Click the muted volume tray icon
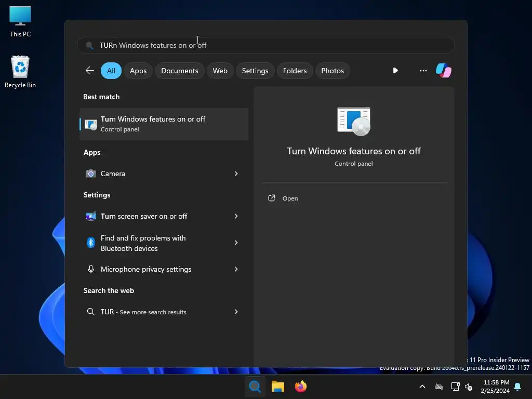The height and width of the screenshot is (399, 532). [469, 387]
